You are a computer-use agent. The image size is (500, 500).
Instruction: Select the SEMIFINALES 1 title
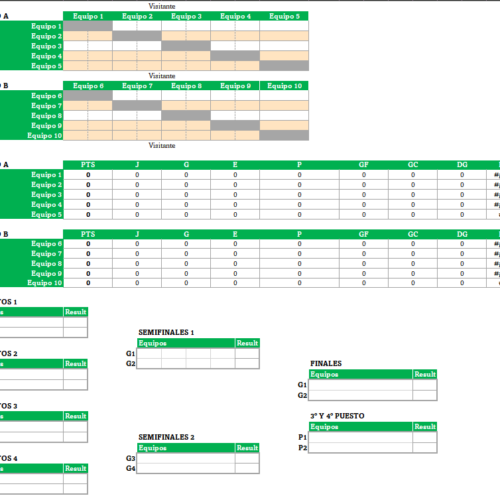[166, 332]
